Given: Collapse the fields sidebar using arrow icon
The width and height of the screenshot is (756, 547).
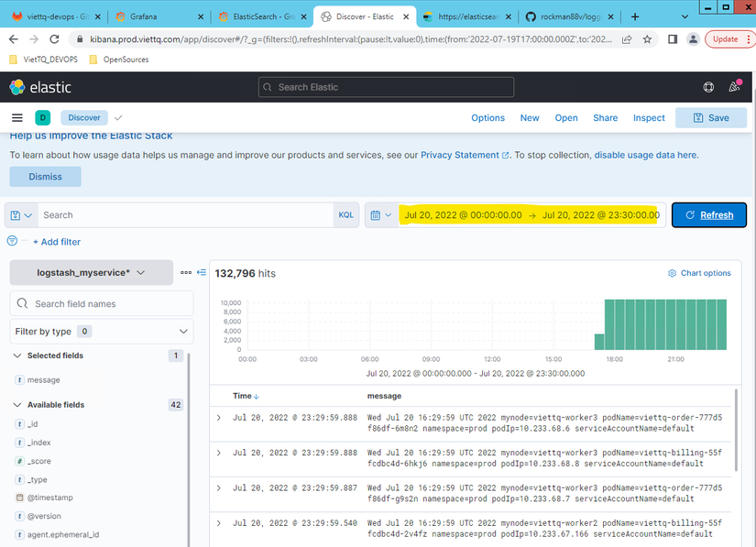Looking at the screenshot, I should pos(201,272).
